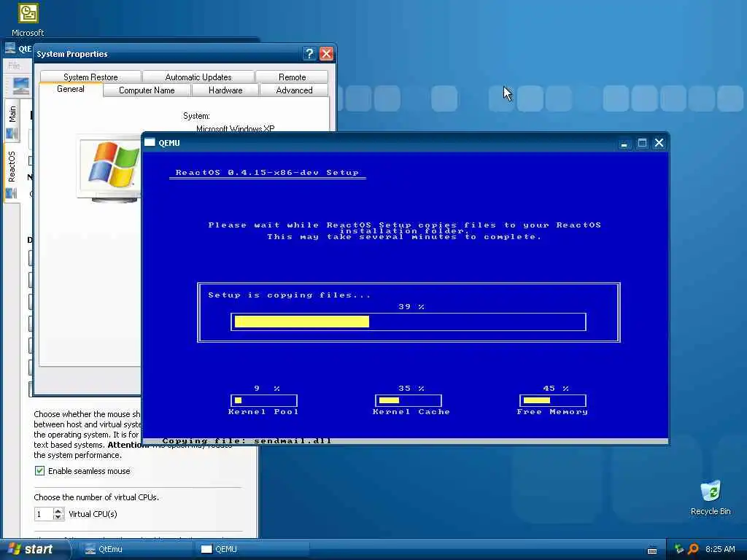Click the "Copying file: sendmail.dll" status text

247,441
